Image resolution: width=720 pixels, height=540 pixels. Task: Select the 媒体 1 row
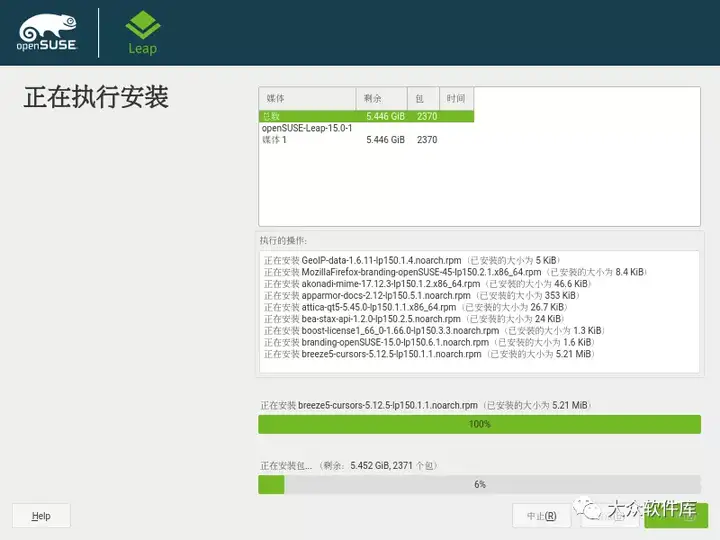pyautogui.click(x=366, y=140)
